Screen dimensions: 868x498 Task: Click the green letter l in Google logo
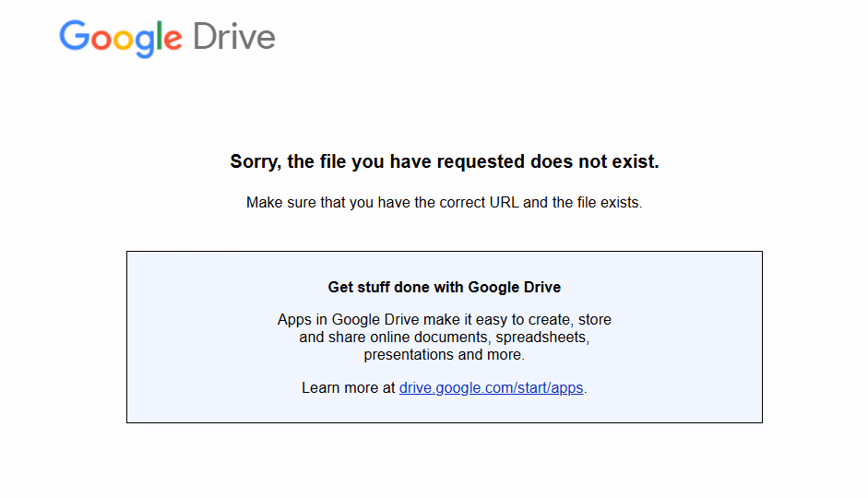pos(161,36)
